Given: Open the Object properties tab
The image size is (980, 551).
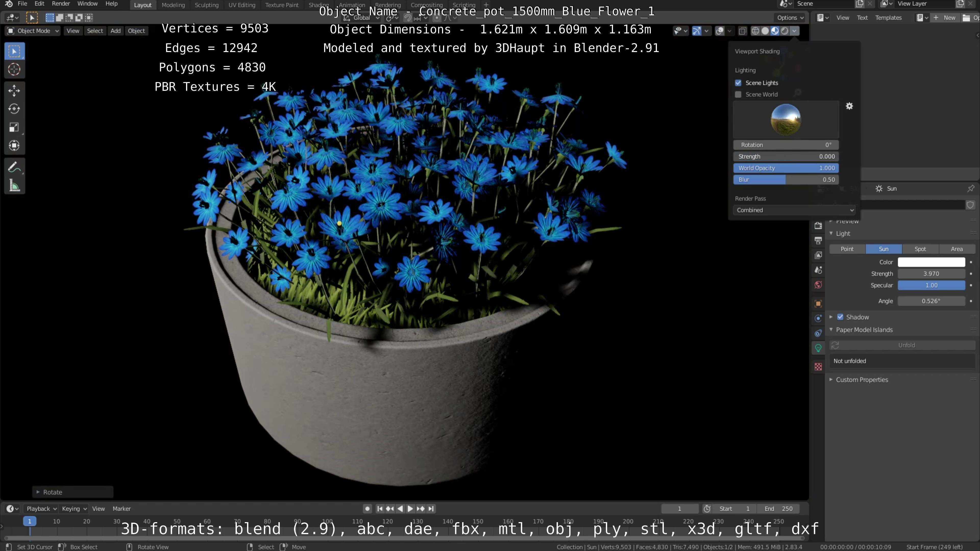Looking at the screenshot, I should pos(818,304).
